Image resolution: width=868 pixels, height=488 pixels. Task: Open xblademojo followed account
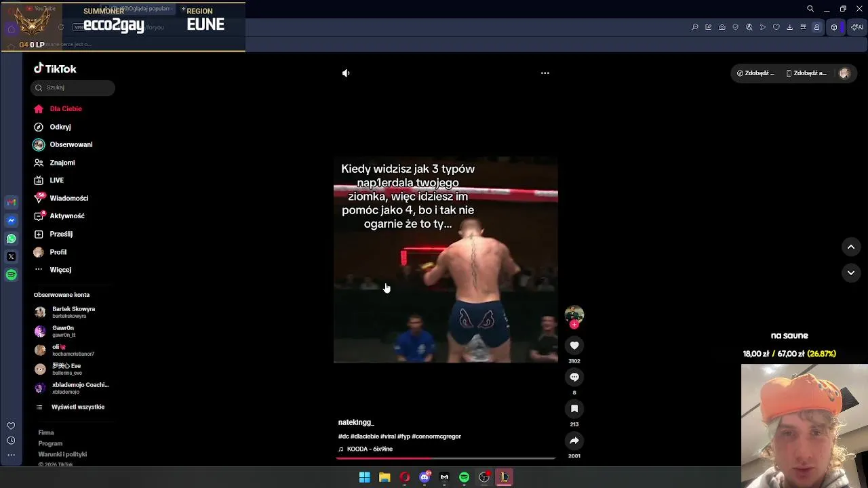coord(72,388)
